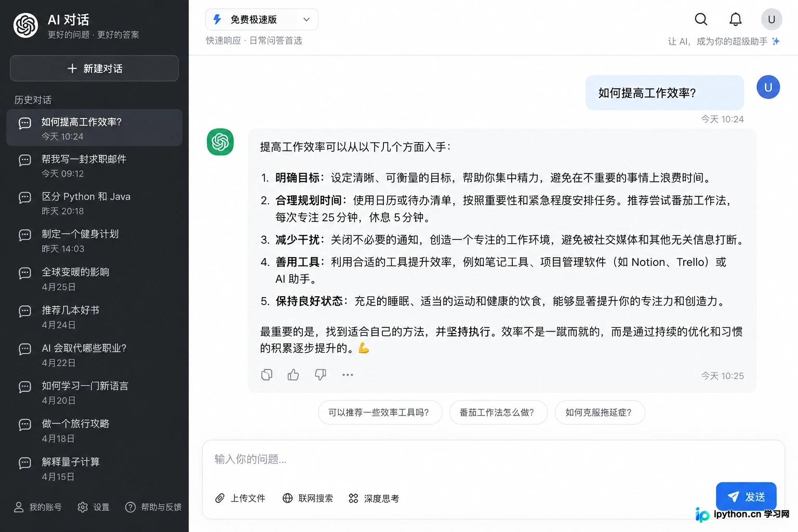Open history chat 全球变暖的影响
Viewport: 798px width, 532px height.
point(95,279)
